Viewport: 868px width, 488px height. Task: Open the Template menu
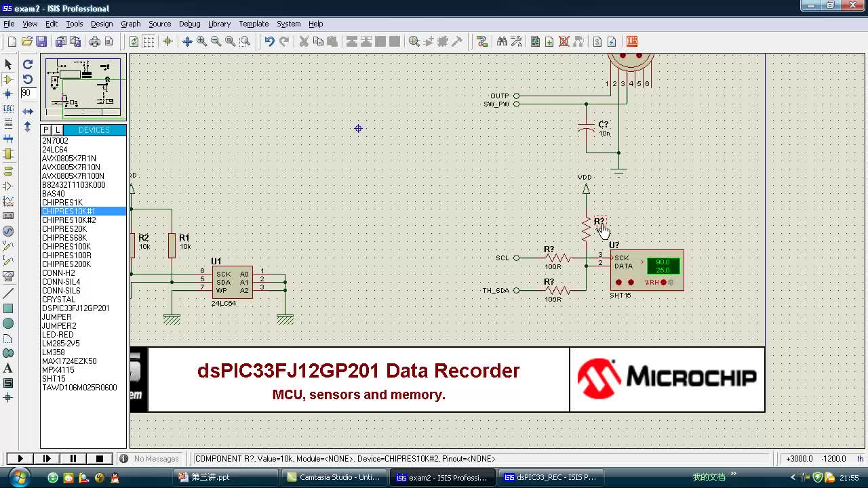254,24
